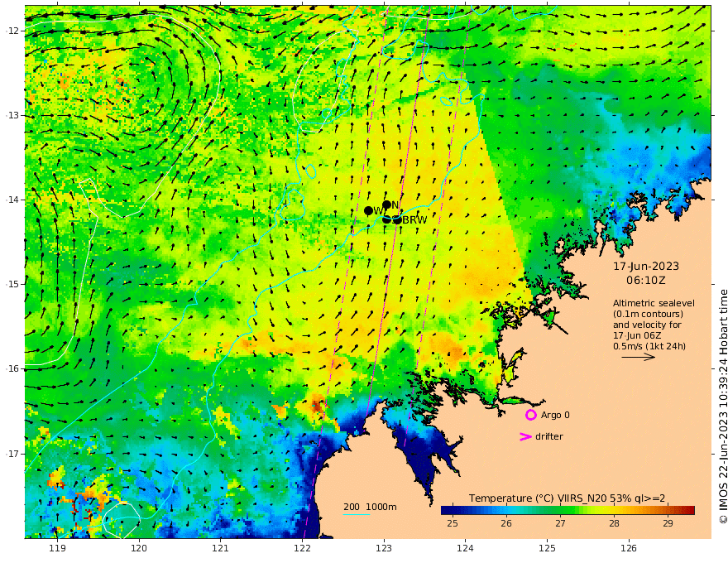Click the BRW station label
728x563 pixels.
[x=414, y=220]
